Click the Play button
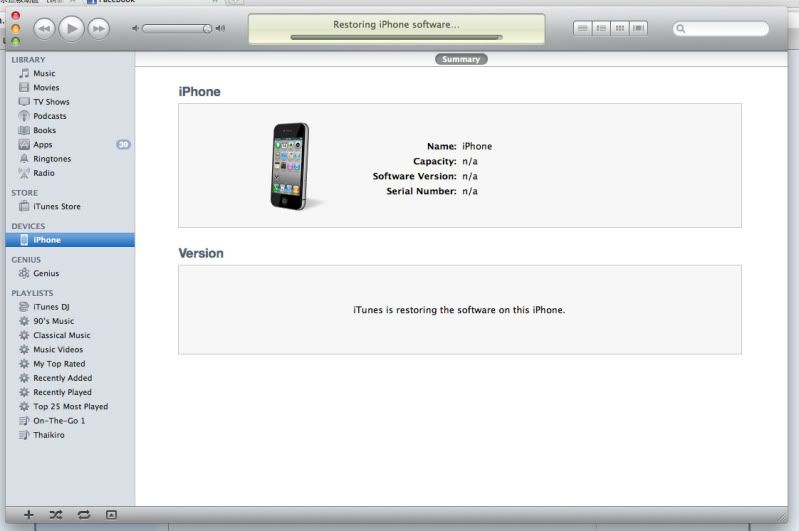Viewport: 799px width, 531px height. (x=71, y=29)
